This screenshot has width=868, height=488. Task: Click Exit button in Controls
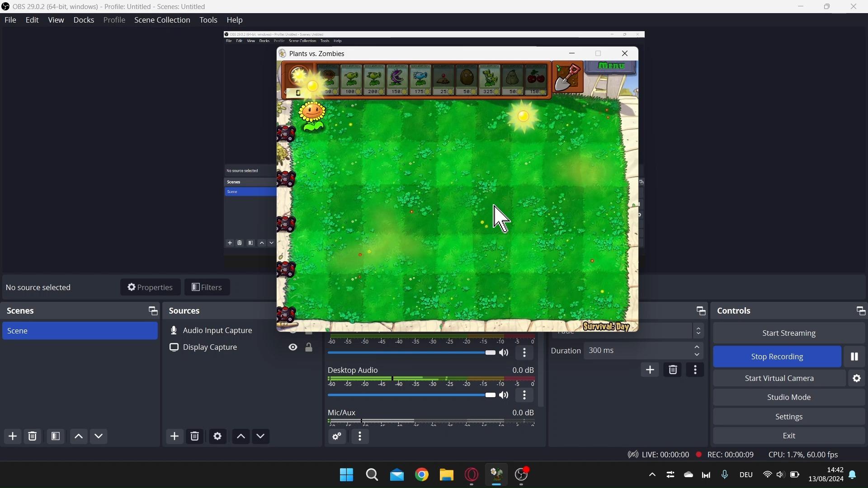pyautogui.click(x=789, y=436)
